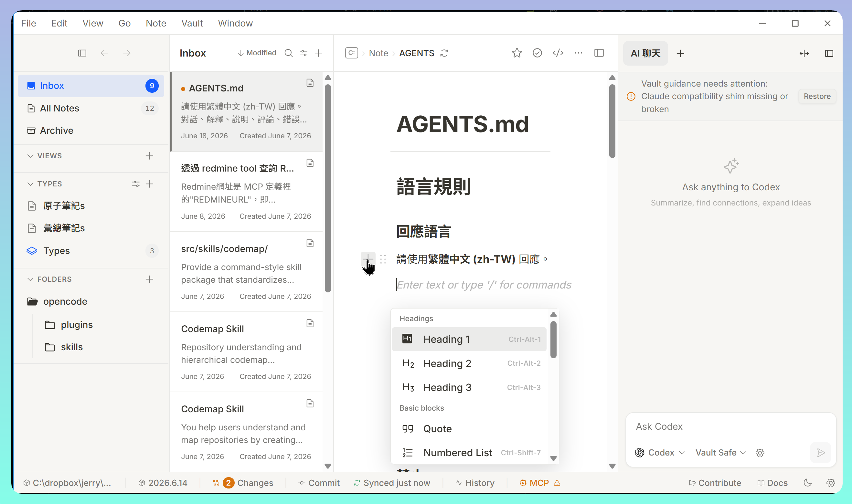The height and width of the screenshot is (504, 852).
Task: Hide the AI chat right panel
Action: point(829,53)
